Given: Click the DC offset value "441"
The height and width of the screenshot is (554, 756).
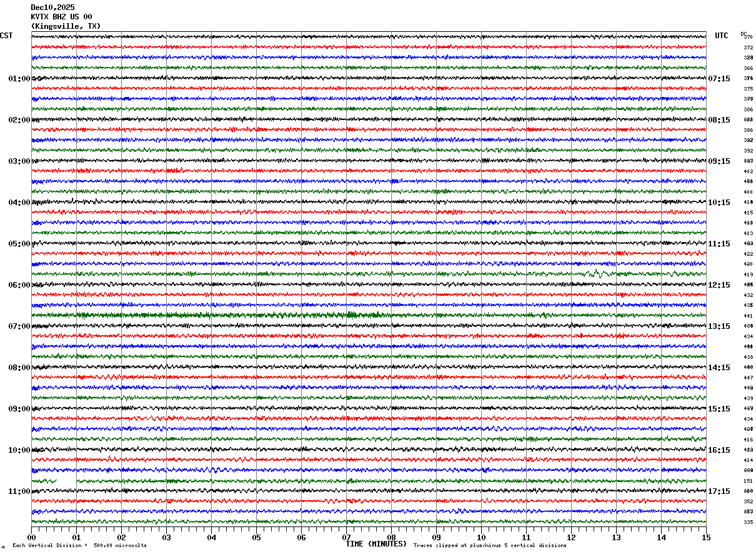Looking at the screenshot, I should [748, 316].
